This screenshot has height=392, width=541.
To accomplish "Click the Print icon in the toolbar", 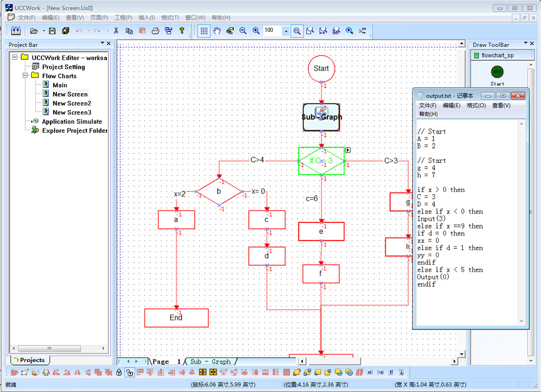I will (155, 31).
